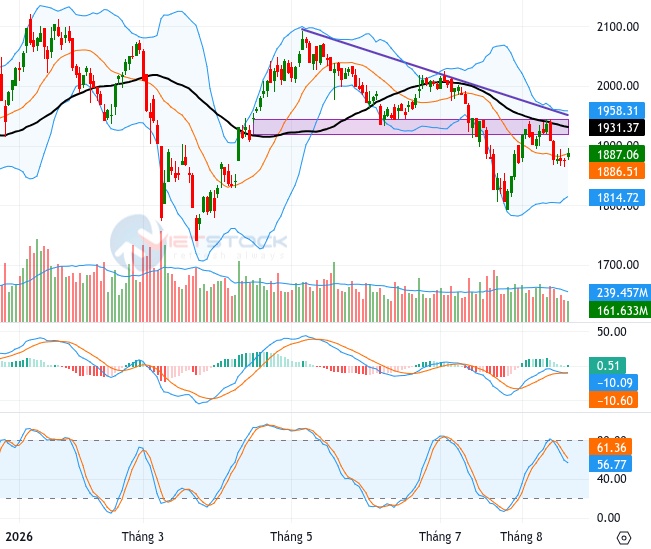Click the 1886.51 orange average label
Screen dimensions: 651x549
pos(617,171)
